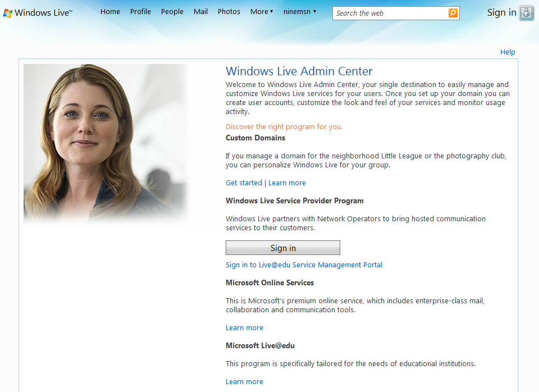Click Learn more for Custom Domains
539x392 pixels.
287,183
